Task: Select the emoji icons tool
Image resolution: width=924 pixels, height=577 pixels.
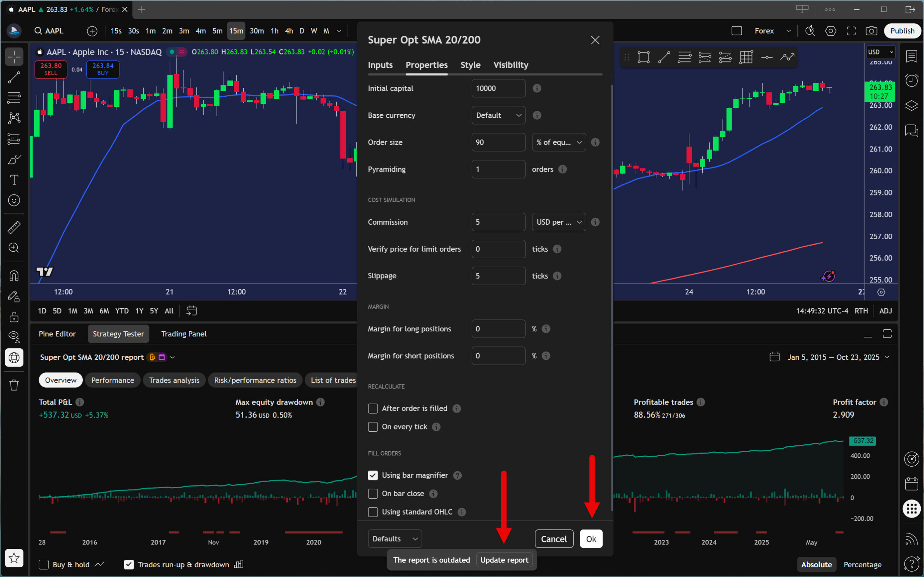Action: 14,201
